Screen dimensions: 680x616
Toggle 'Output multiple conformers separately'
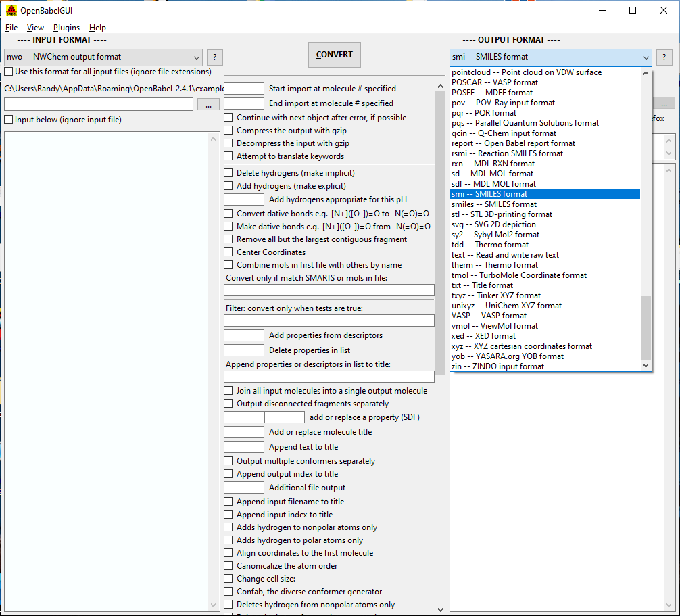pyautogui.click(x=228, y=461)
